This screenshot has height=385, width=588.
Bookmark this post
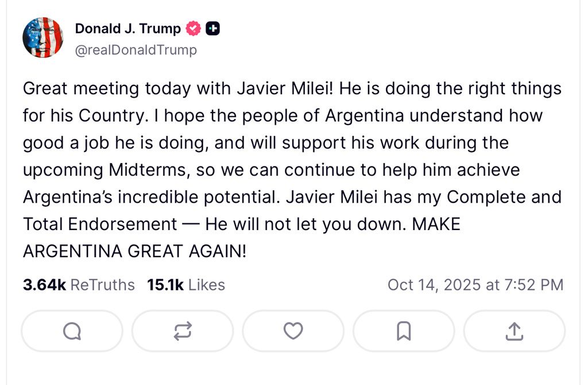coord(404,330)
